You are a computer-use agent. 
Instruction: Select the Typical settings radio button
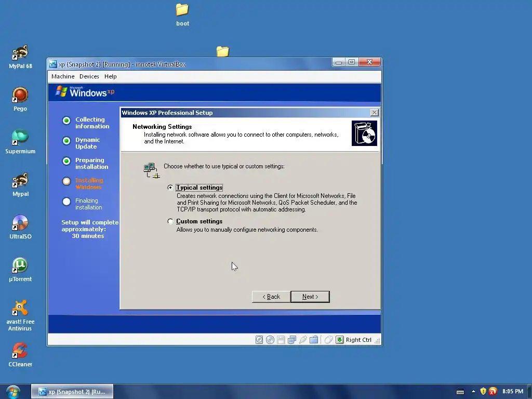pos(170,187)
